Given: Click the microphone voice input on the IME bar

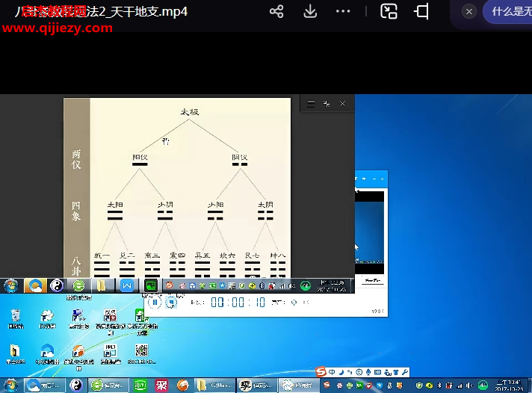Looking at the screenshot, I should tap(368, 372).
